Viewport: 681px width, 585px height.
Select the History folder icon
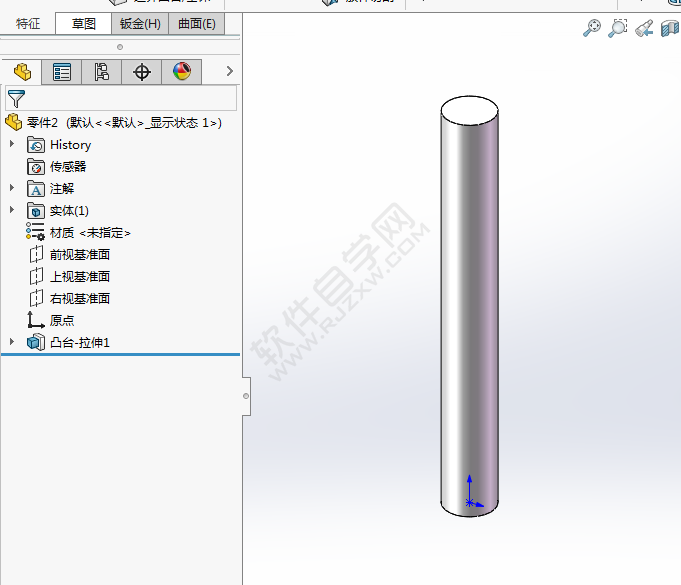coord(36,145)
